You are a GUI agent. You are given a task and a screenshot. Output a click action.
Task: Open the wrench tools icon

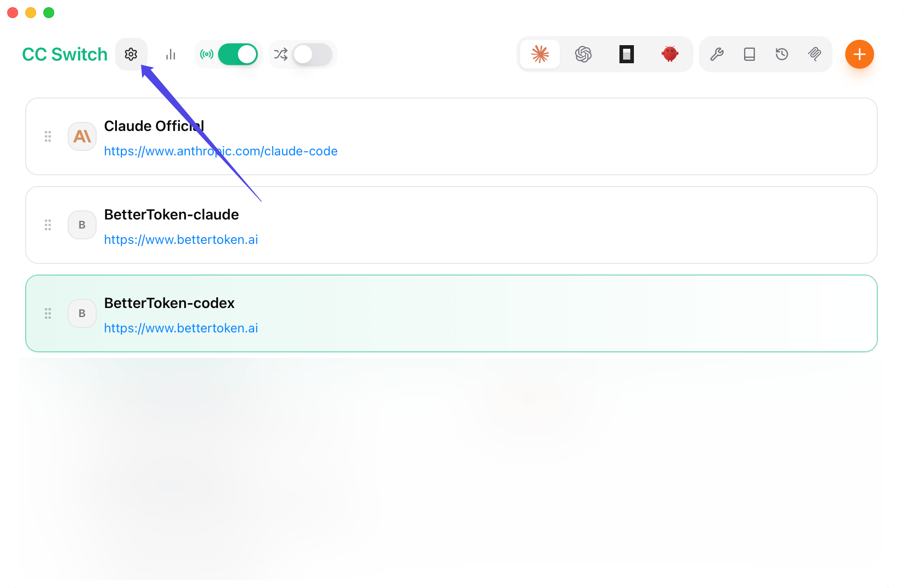(x=717, y=54)
